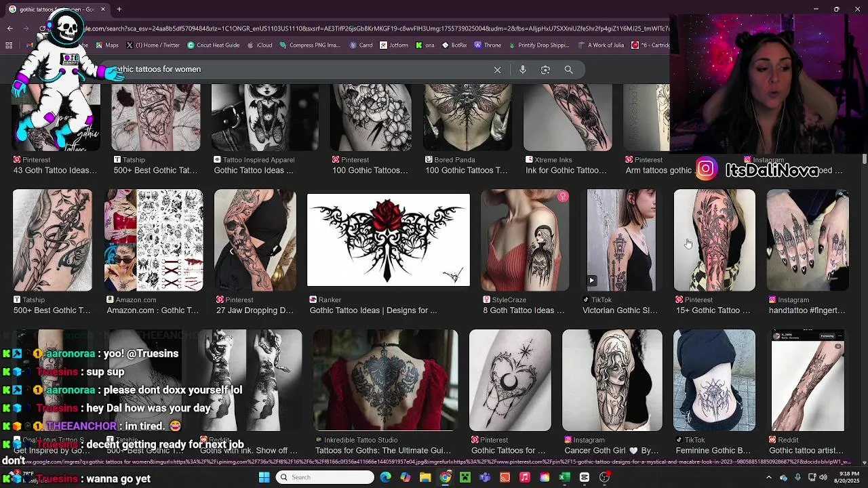Image resolution: width=868 pixels, height=488 pixels.
Task: Open the Cancer Goth Girl Instagram image
Action: coord(612,380)
